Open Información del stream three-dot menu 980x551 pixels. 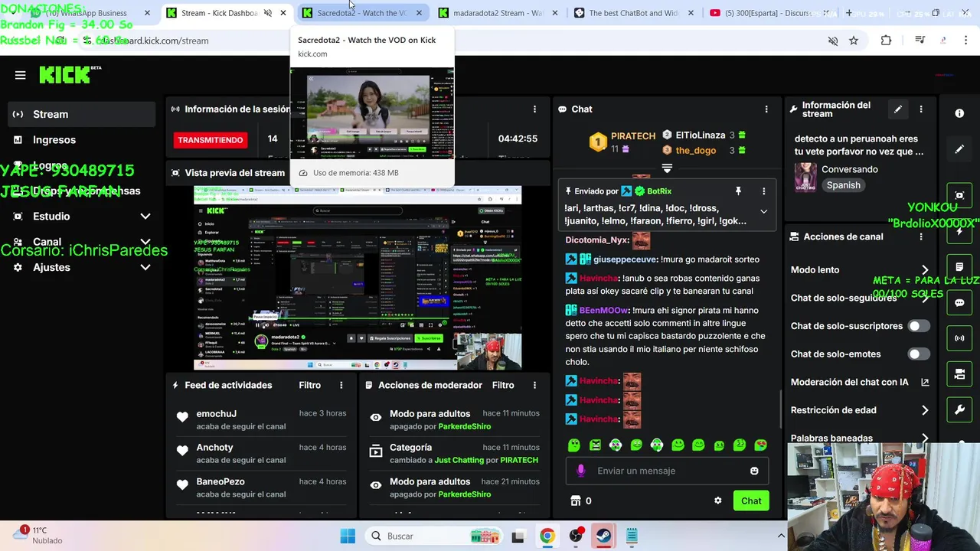coord(921,109)
